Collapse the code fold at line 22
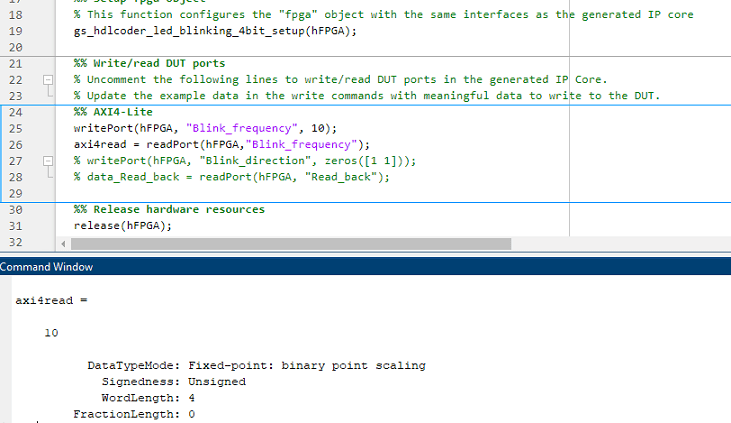Screen dimensions: 731x423 coord(45,79)
